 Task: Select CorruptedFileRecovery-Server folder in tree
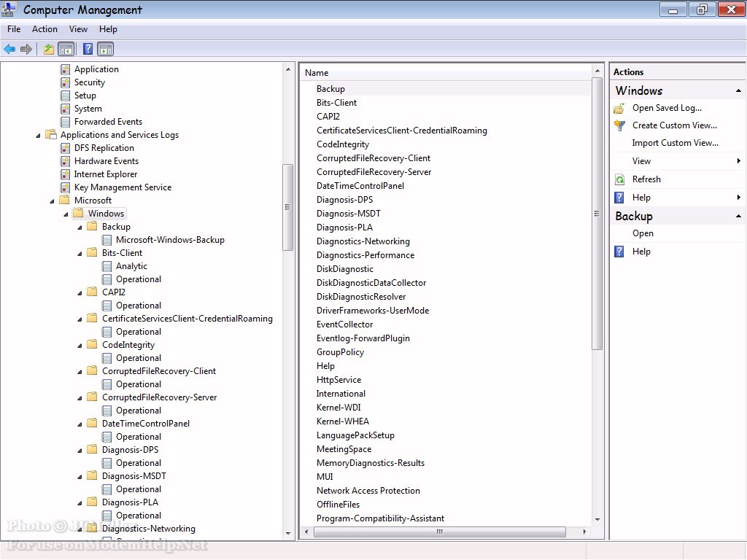pos(159,397)
